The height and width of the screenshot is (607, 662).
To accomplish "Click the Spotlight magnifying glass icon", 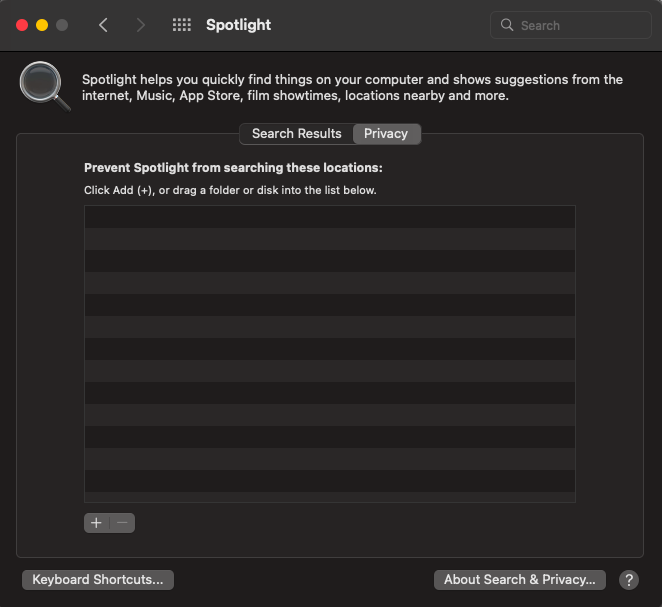I will [x=45, y=86].
